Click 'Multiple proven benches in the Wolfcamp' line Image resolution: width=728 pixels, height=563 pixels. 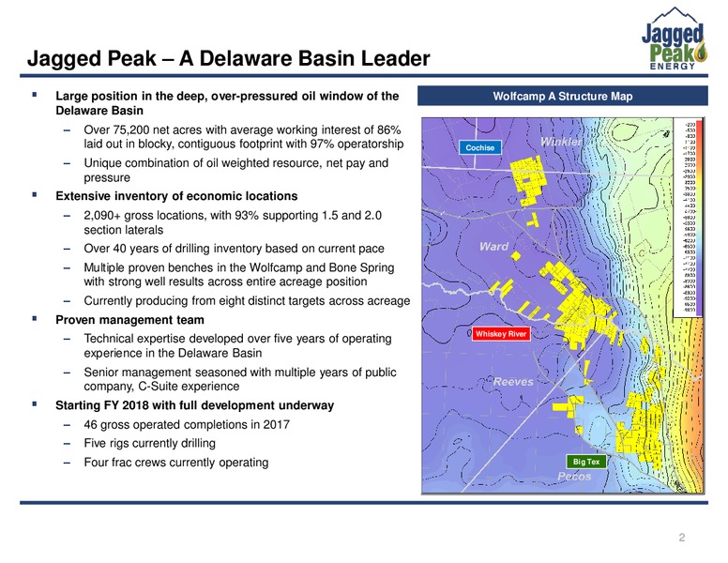click(239, 275)
